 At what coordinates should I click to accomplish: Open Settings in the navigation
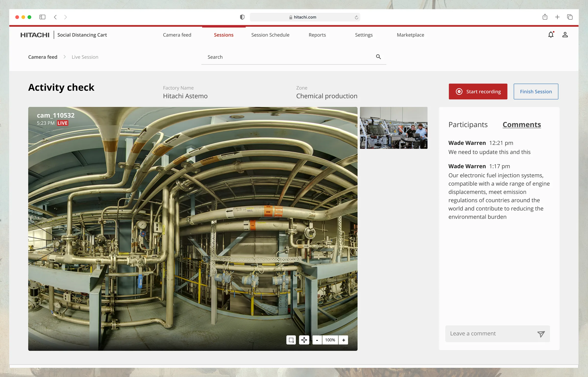(364, 35)
